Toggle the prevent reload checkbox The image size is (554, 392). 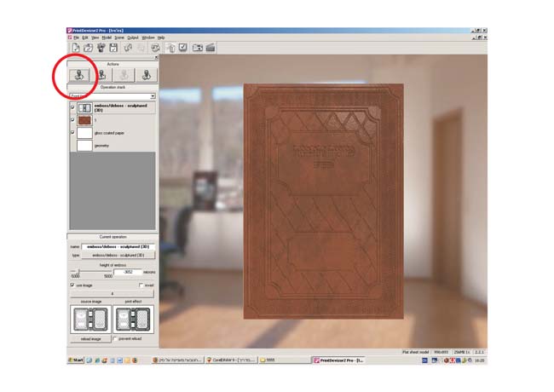coord(115,338)
